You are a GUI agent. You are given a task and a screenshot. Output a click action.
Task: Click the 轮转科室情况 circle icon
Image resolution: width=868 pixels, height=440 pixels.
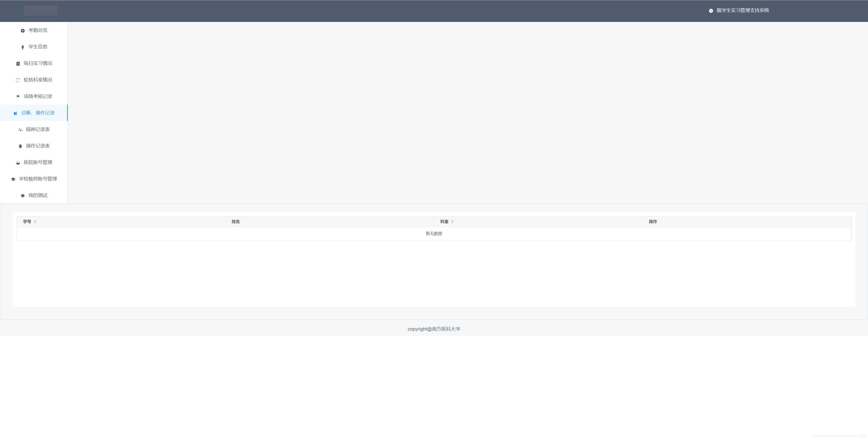(x=18, y=80)
